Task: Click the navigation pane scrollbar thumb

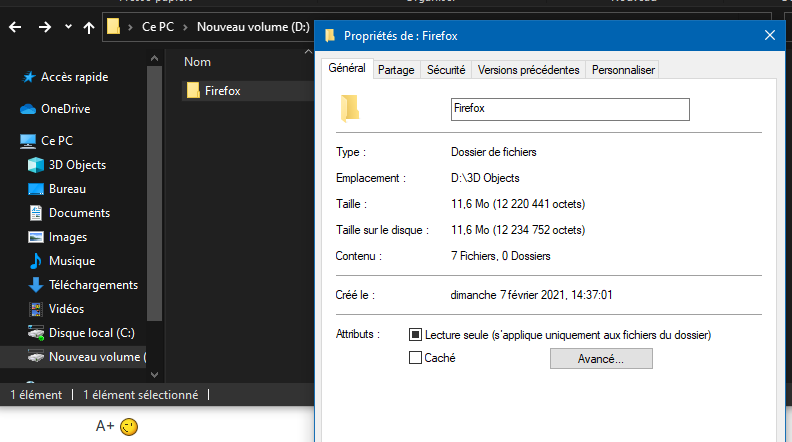Action: (155, 193)
